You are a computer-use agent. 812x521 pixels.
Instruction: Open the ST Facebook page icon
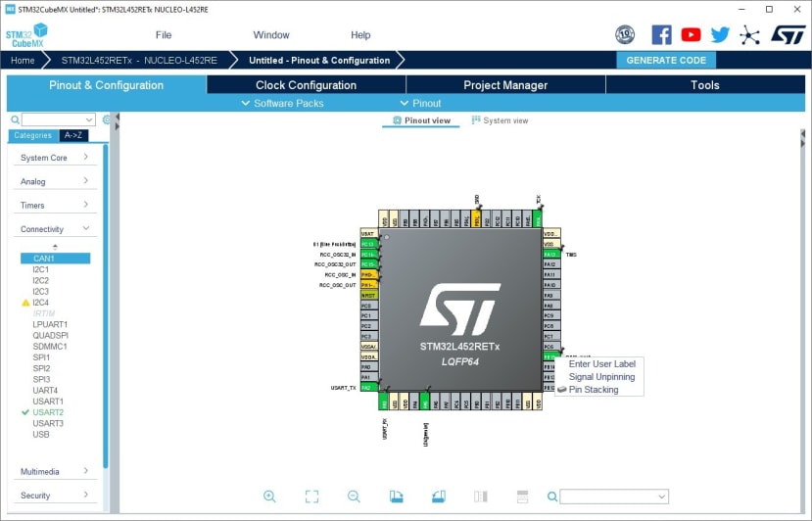click(661, 34)
